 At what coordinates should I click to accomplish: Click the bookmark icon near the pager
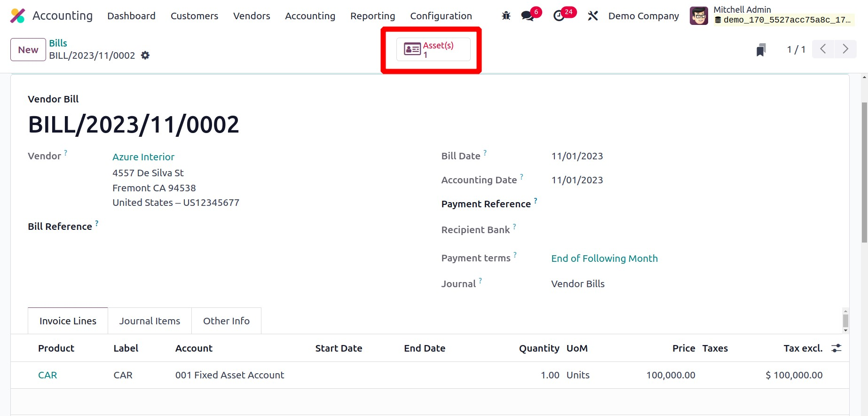pyautogui.click(x=761, y=50)
